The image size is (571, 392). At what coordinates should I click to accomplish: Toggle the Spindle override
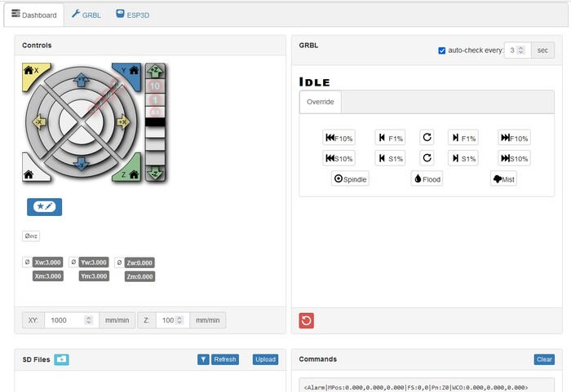click(351, 178)
